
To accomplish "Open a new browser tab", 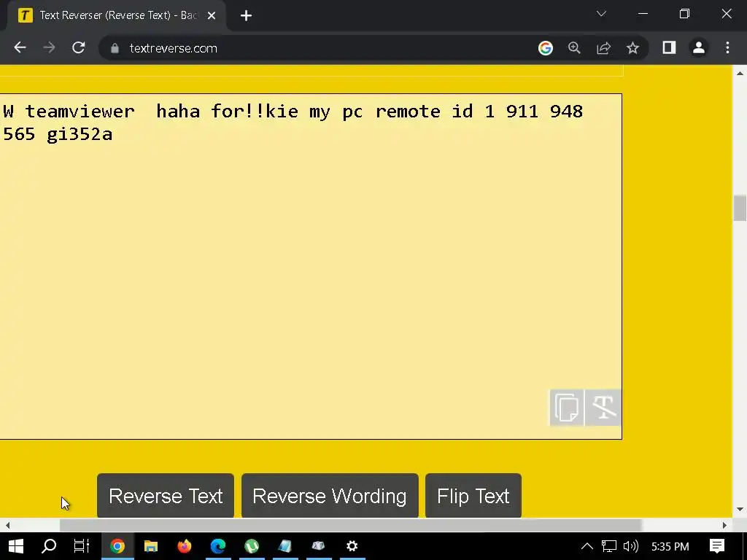I will (246, 16).
